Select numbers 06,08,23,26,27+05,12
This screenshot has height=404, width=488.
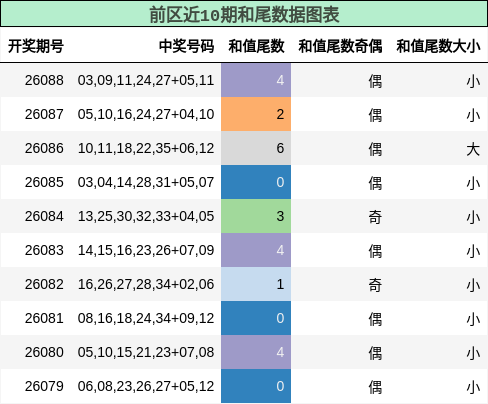click(146, 386)
